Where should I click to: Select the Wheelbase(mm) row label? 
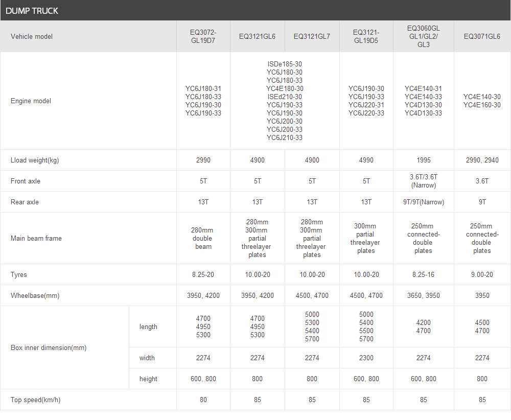click(35, 295)
